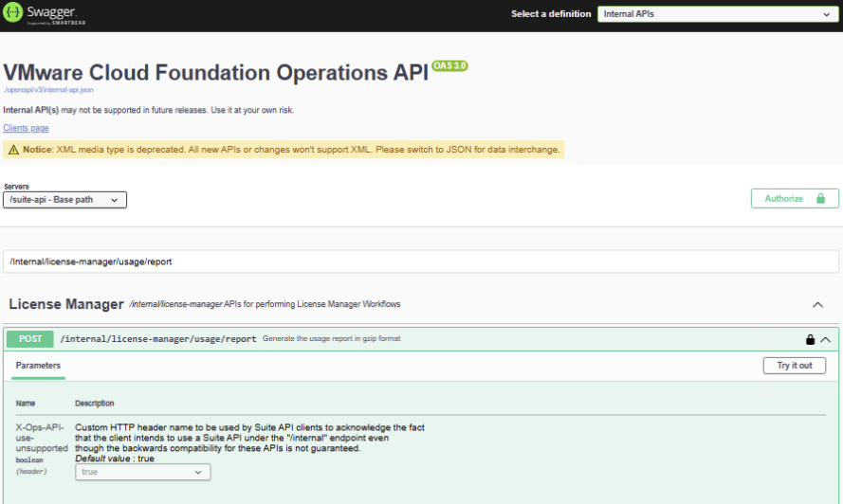Open the Clients page link
Image resolution: width=843 pixels, height=504 pixels.
(26, 128)
